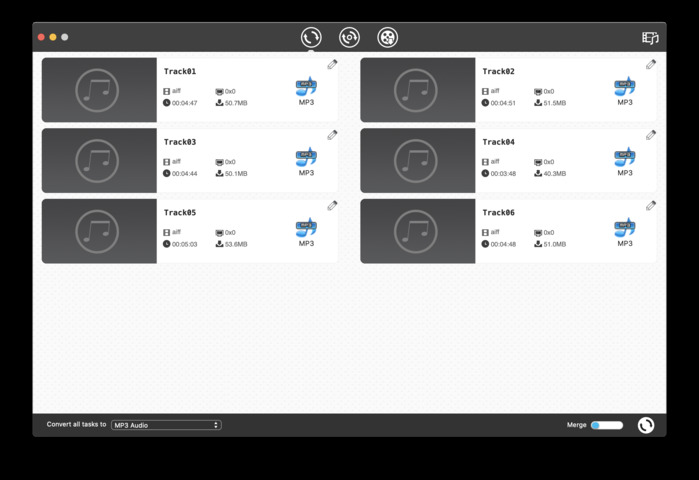The width and height of the screenshot is (699, 480).
Task: Minimize the window with the yellow button
Action: tap(53, 37)
